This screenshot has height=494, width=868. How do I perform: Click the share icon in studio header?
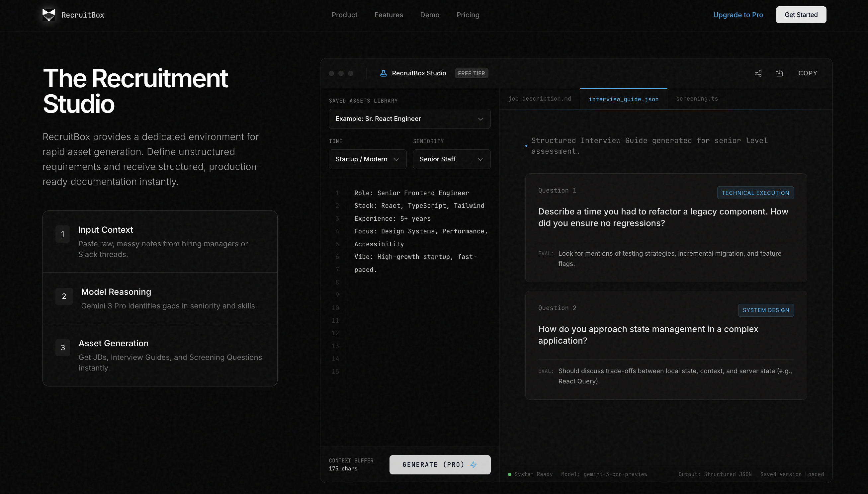pos(758,73)
